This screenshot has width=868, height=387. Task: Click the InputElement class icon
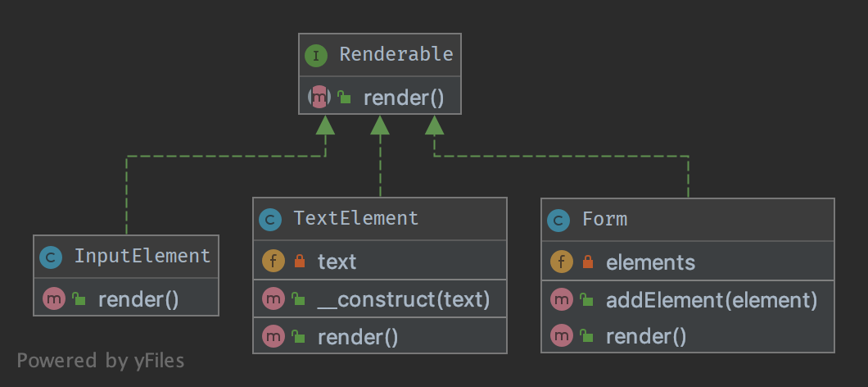pos(51,257)
